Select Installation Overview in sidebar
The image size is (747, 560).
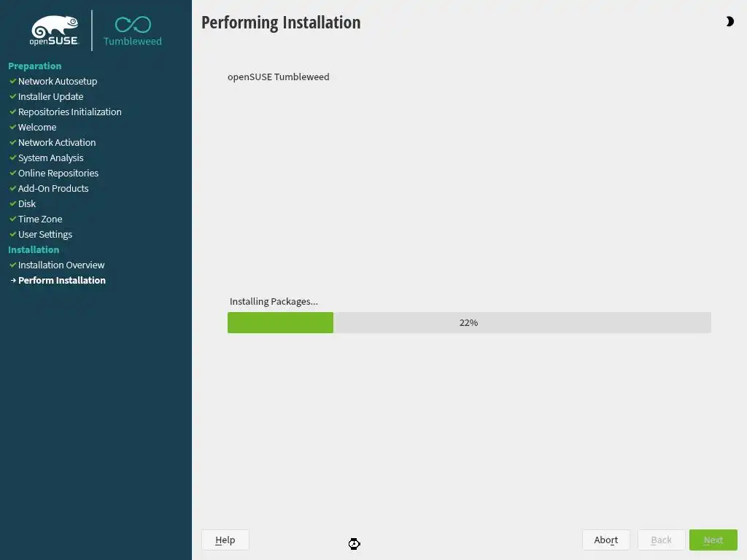tap(61, 265)
